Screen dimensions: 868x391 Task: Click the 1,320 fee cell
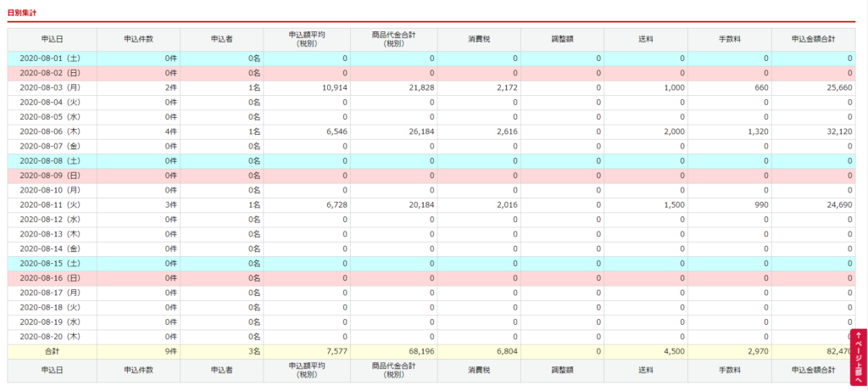click(730, 131)
